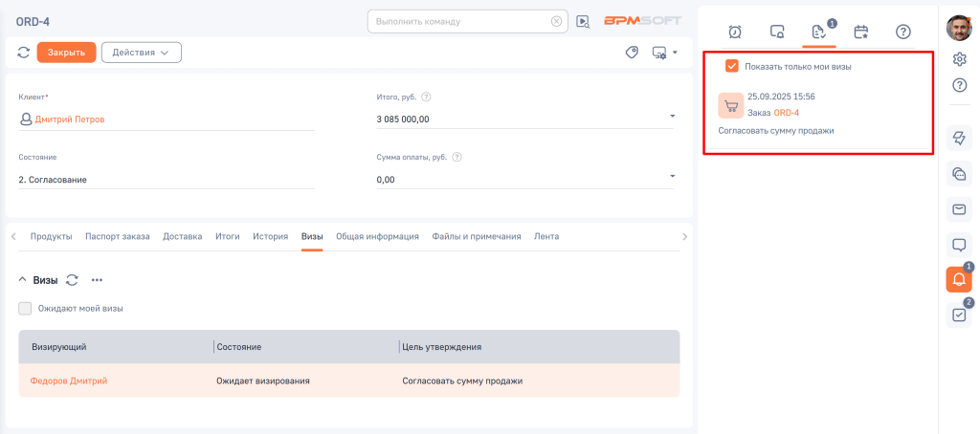
Task: Open the settings gear in the sidebar
Action: click(959, 59)
